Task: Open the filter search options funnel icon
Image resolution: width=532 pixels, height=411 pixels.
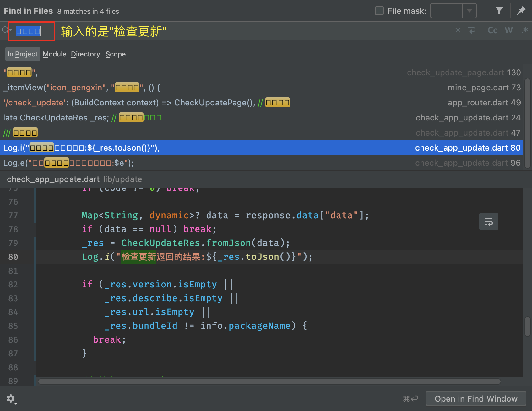Action: click(499, 11)
